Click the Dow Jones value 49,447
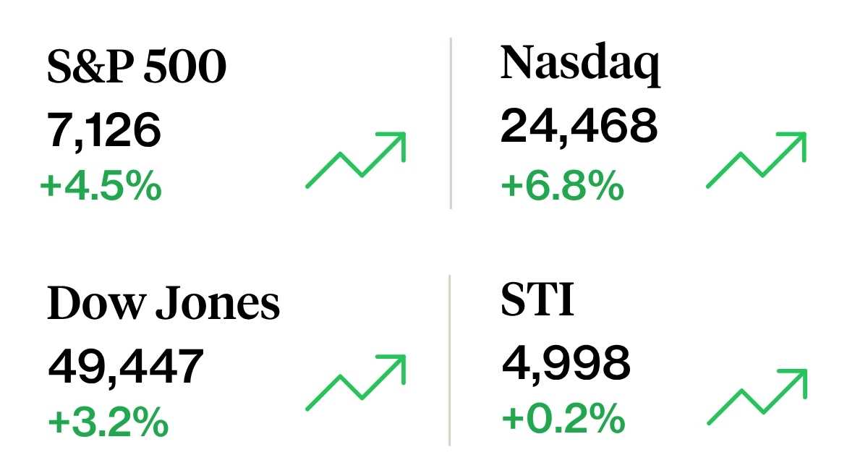The height and width of the screenshot is (468, 868). coord(126,366)
